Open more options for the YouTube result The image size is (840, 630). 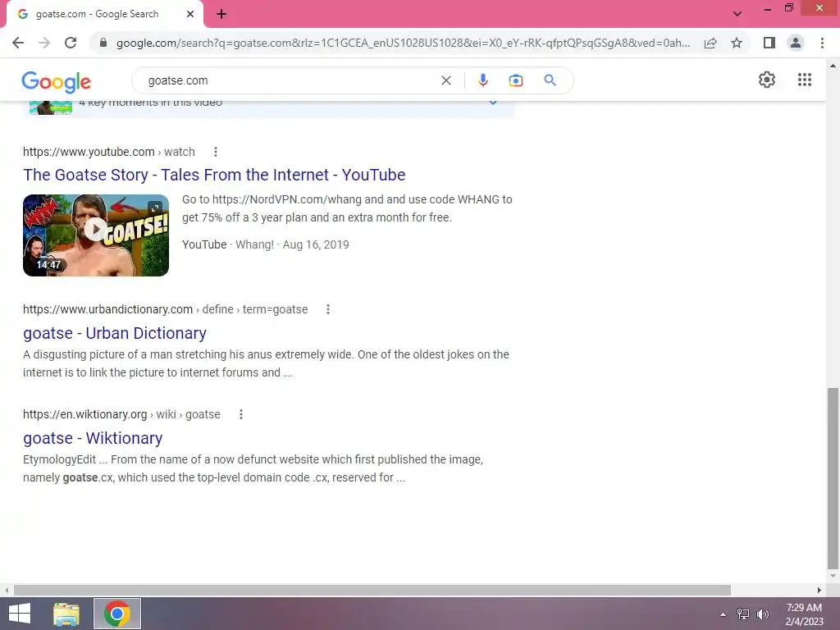[x=216, y=152]
